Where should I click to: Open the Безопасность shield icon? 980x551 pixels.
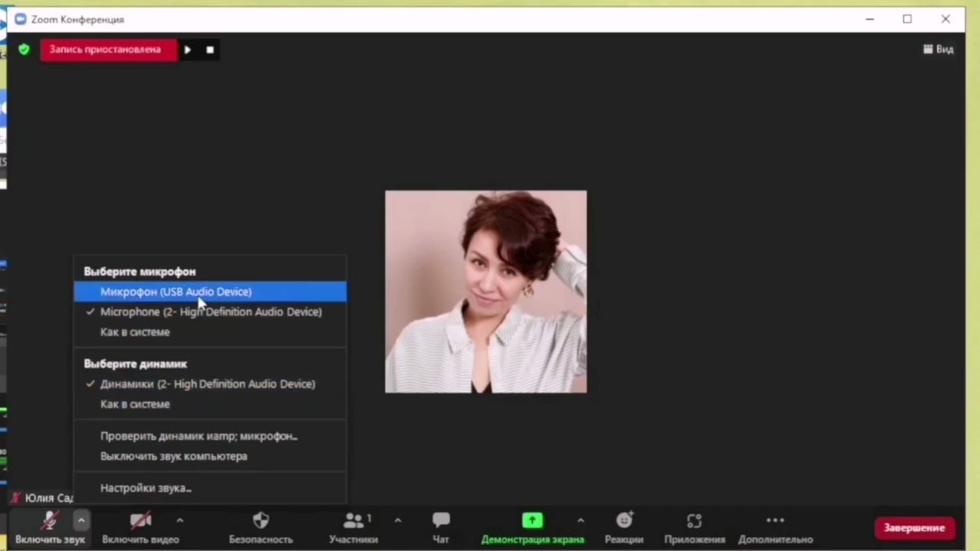261,520
